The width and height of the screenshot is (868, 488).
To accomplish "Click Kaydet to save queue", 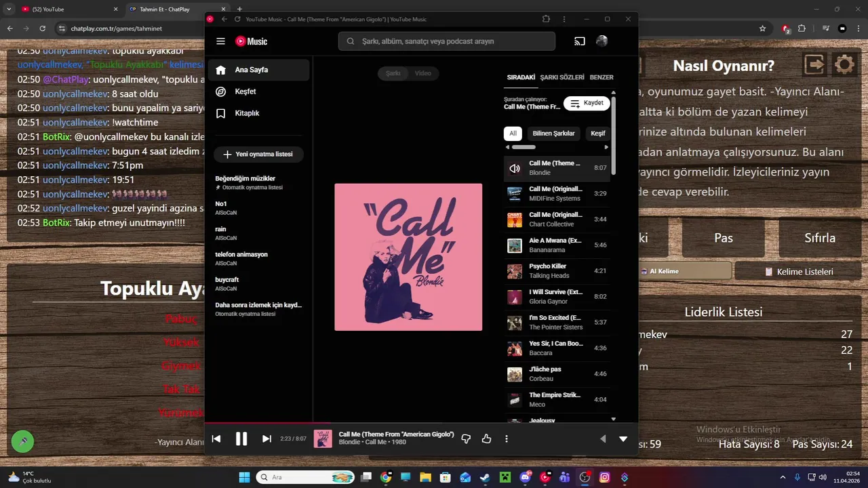I will (587, 103).
